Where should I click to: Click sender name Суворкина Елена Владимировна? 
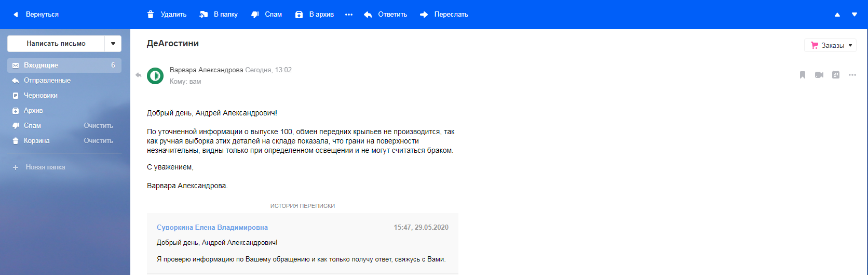click(212, 228)
